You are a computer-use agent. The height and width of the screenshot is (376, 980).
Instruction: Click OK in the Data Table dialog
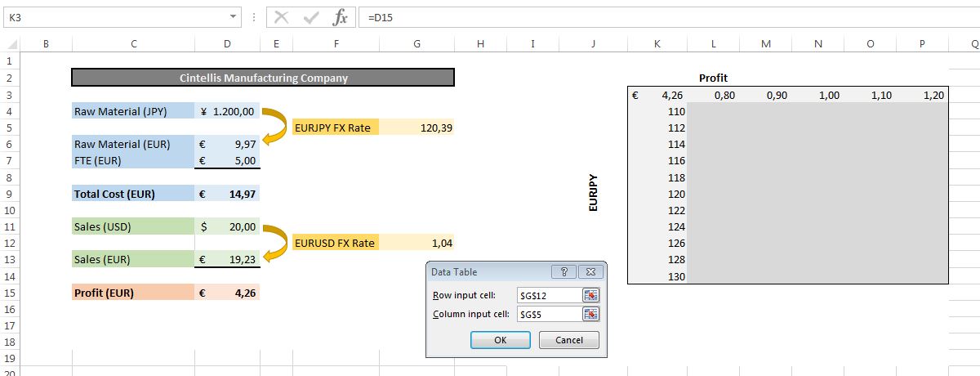click(501, 340)
